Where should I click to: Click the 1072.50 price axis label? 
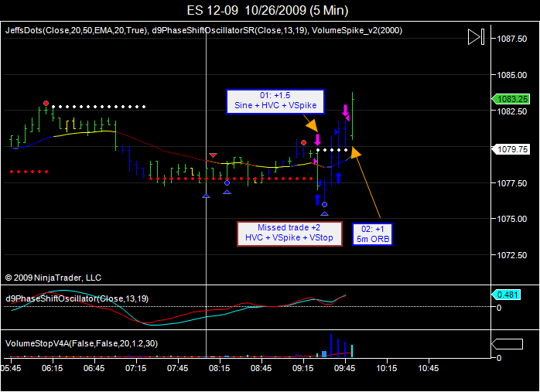point(511,255)
